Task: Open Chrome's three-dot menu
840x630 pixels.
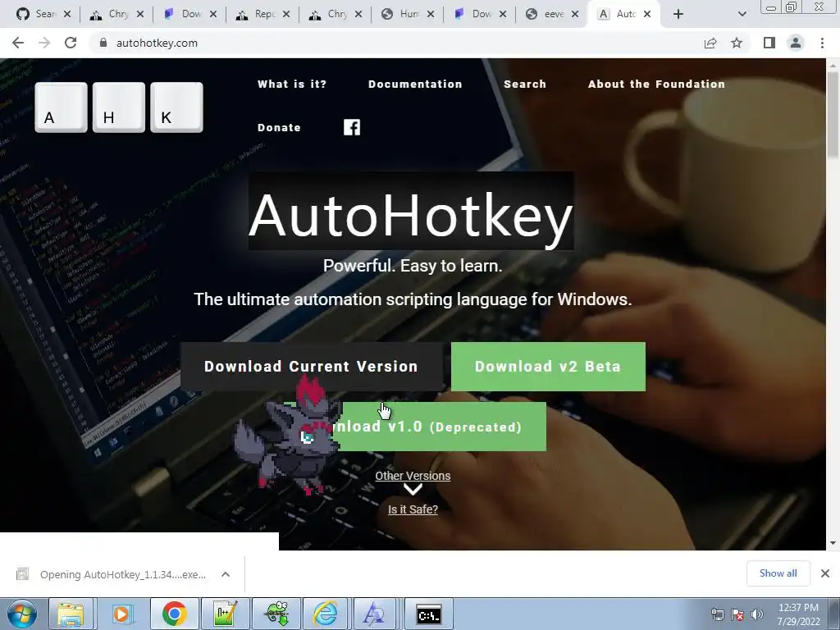Action: (822, 43)
